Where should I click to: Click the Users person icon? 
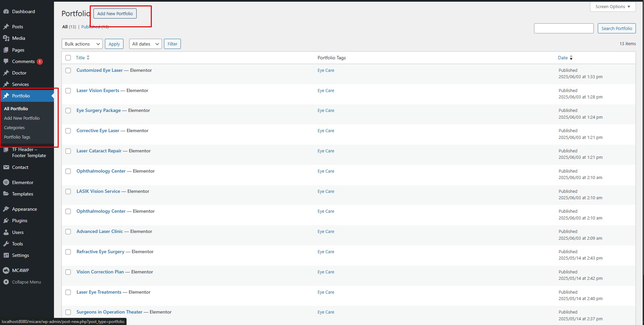click(6, 232)
